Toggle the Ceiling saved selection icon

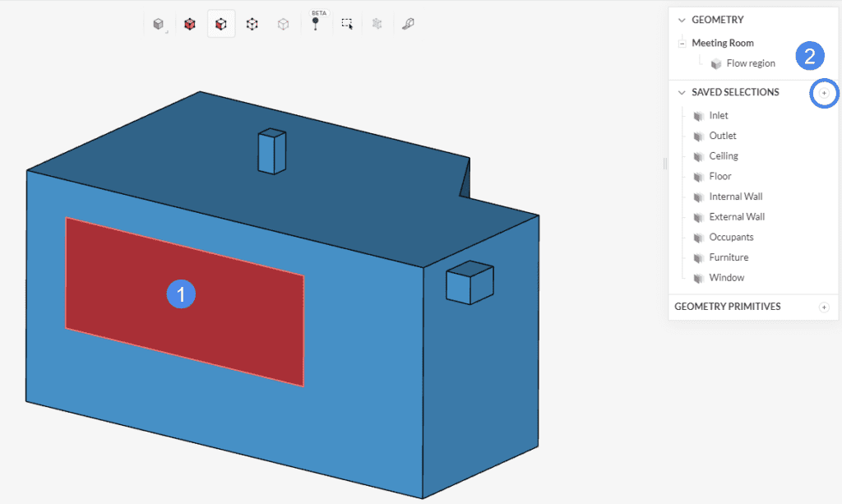point(697,155)
